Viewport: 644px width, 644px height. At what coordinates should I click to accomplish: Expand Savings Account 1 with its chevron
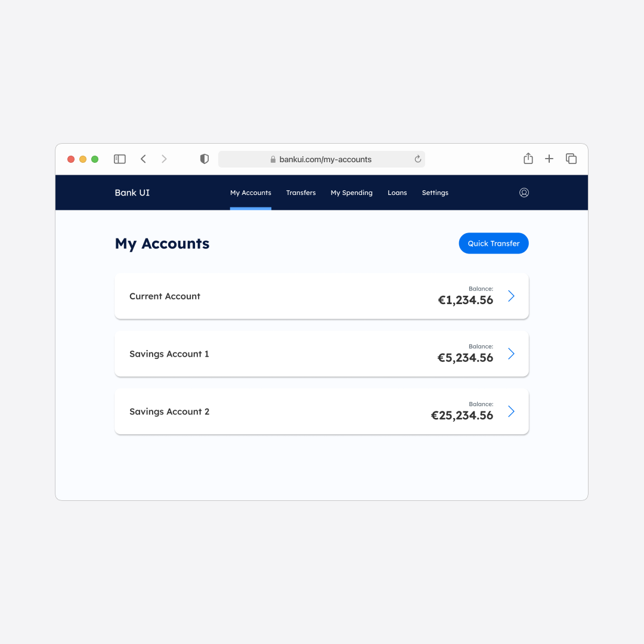tap(510, 354)
